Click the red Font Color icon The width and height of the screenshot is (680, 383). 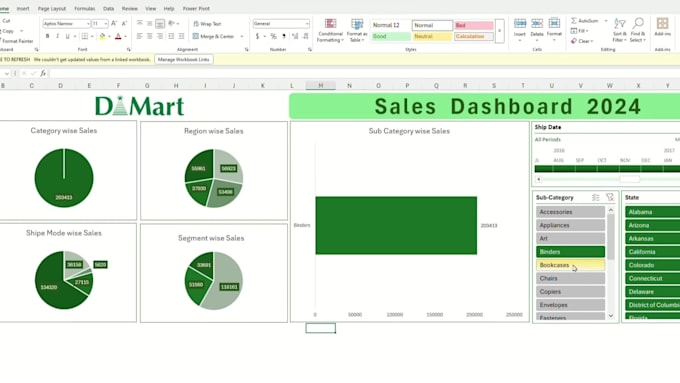tap(118, 36)
